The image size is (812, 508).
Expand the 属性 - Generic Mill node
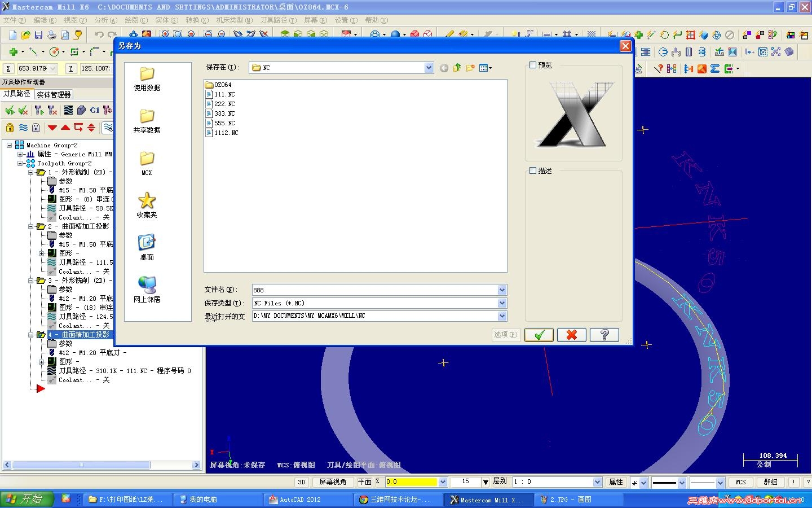click(20, 154)
